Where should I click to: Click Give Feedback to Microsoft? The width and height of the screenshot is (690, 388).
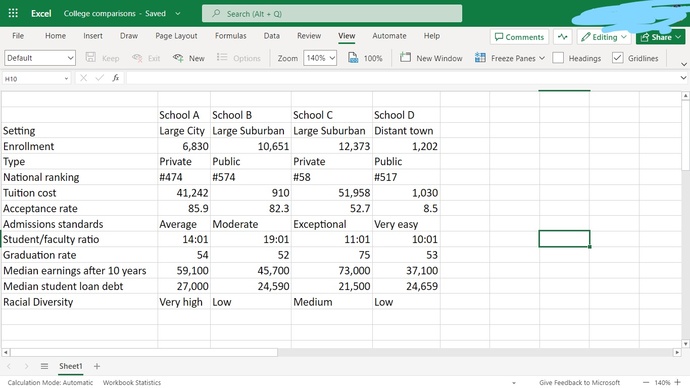pos(580,382)
